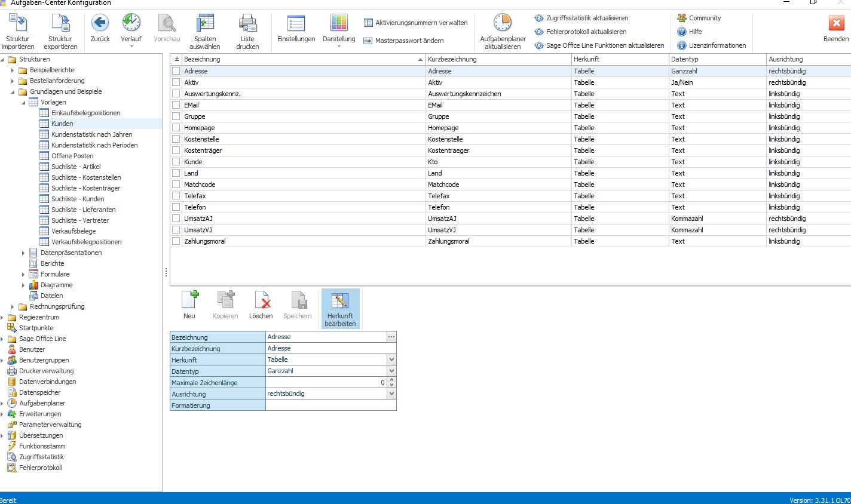851x504 pixels.
Task: Open the Bezeichnung field ellipsis button
Action: pyautogui.click(x=391, y=337)
